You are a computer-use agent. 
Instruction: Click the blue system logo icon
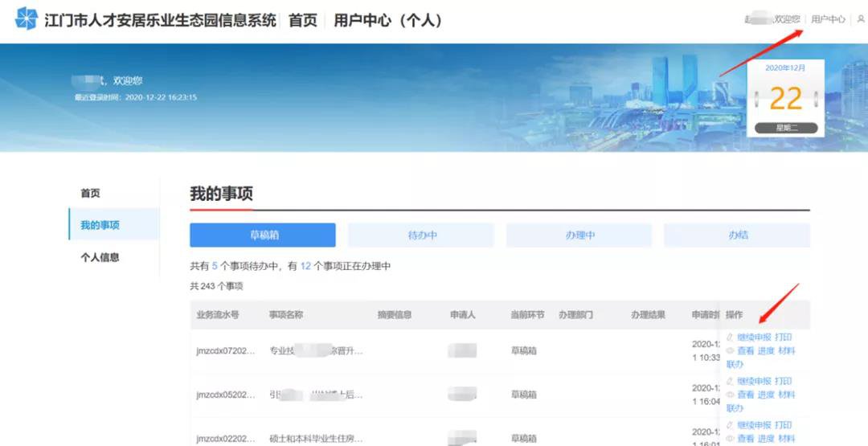(x=27, y=18)
